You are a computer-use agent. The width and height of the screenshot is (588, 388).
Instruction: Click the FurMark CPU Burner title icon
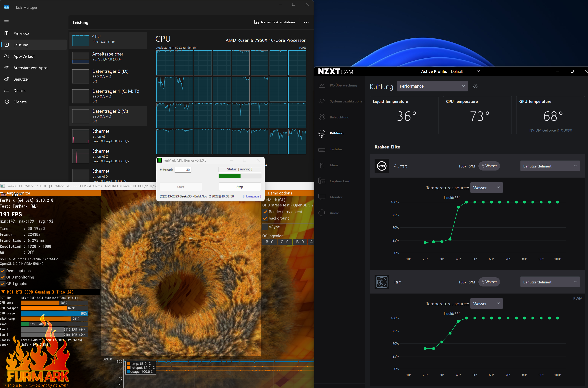pos(160,160)
